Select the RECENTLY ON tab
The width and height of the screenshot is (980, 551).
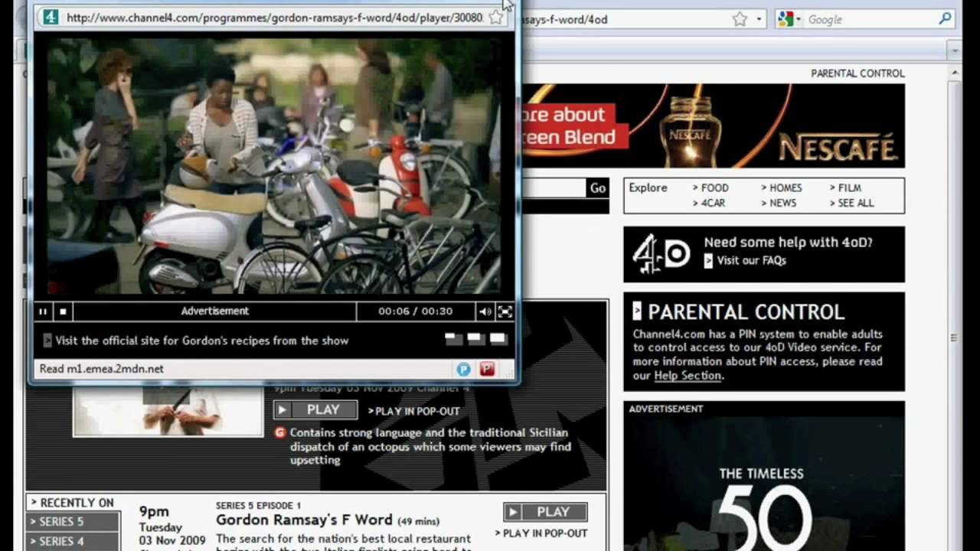pyautogui.click(x=72, y=503)
